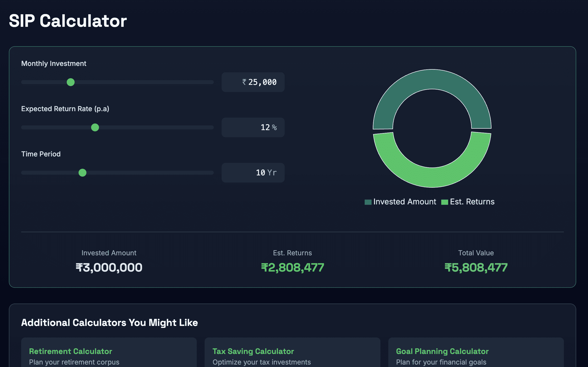The width and height of the screenshot is (588, 367).
Task: Open the Tax Saving Calculator link
Action: click(x=253, y=351)
